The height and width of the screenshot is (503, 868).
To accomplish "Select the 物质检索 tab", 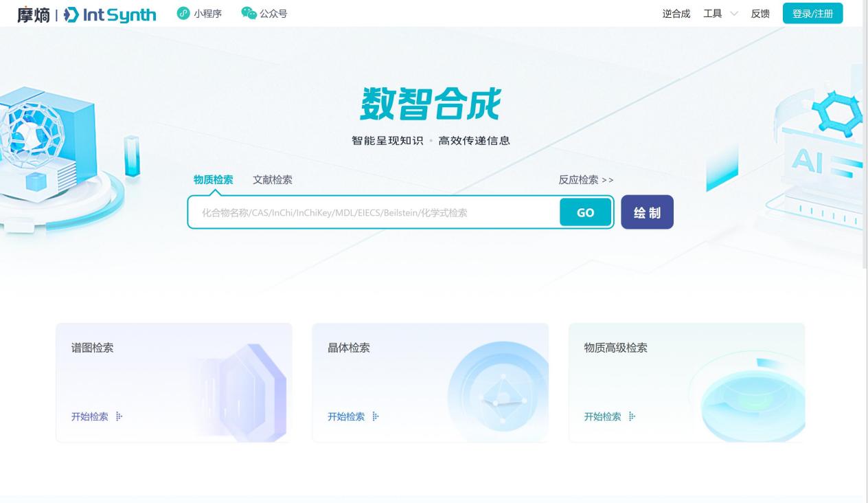I will coord(214,179).
